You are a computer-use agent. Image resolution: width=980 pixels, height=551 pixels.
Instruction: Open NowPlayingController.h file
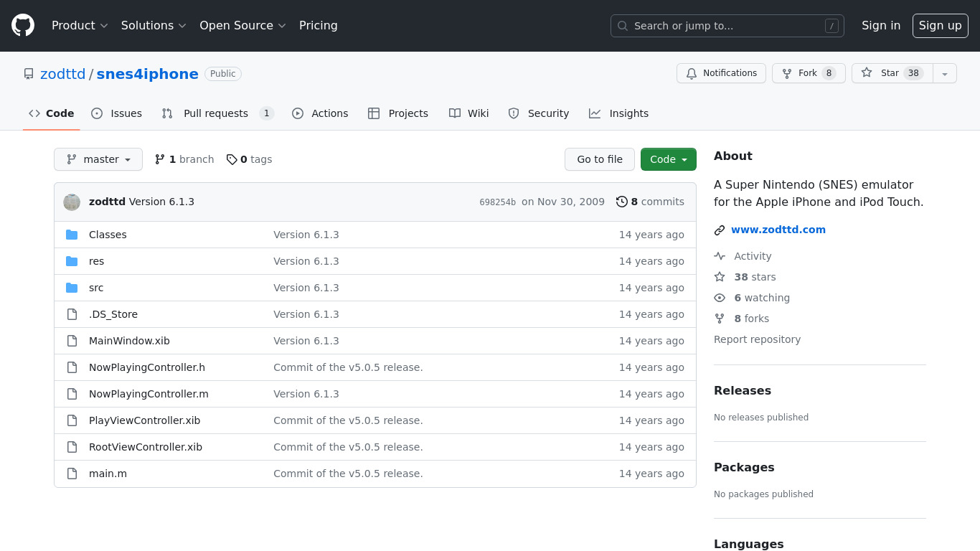(147, 367)
